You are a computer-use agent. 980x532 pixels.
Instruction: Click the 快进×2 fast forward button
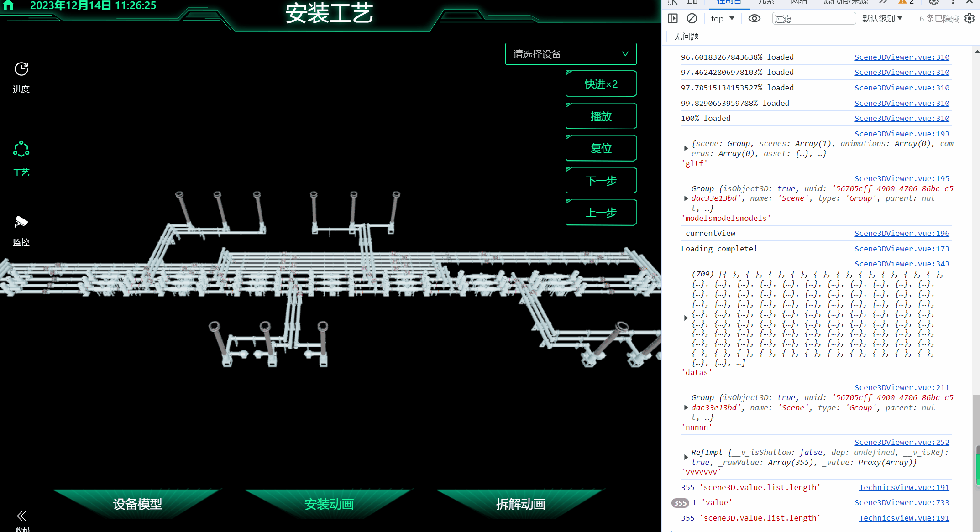point(601,84)
